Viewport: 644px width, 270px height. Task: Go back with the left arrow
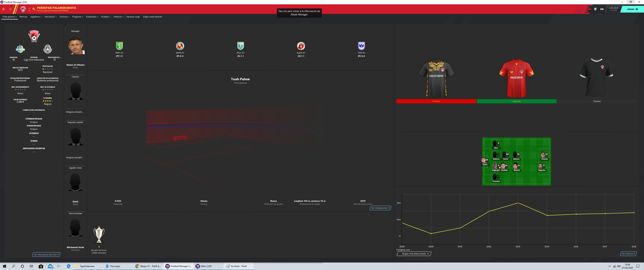(4, 9)
